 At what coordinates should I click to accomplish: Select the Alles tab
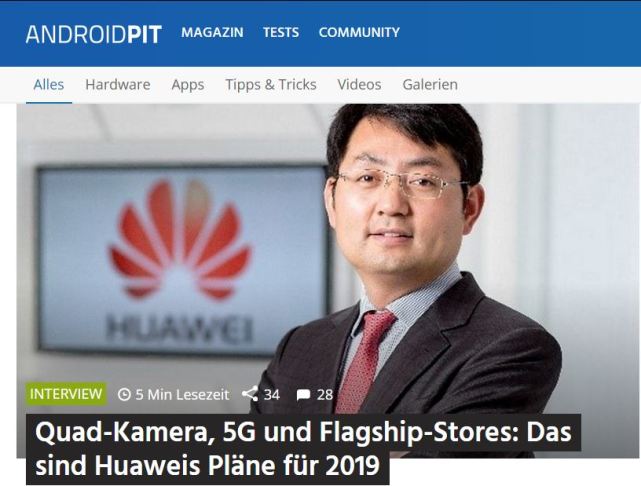click(49, 85)
